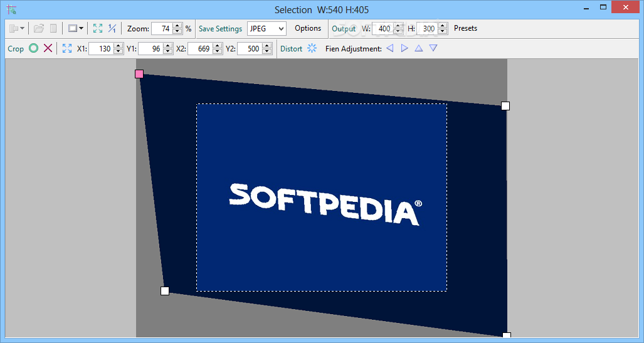Click inside the dashed selection on Softpedia image
The width and height of the screenshot is (644, 343).
click(322, 197)
